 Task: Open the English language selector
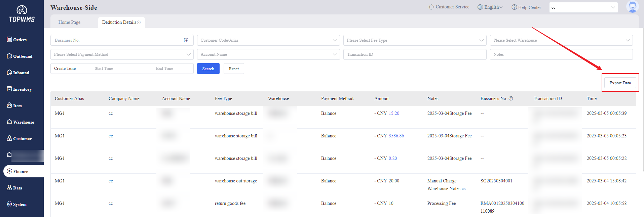click(x=490, y=7)
